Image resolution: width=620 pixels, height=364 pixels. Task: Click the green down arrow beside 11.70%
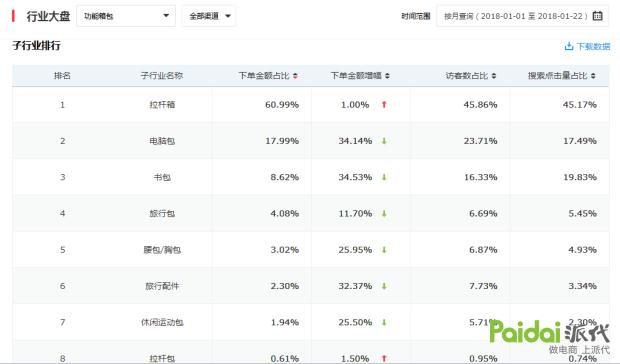coord(384,213)
